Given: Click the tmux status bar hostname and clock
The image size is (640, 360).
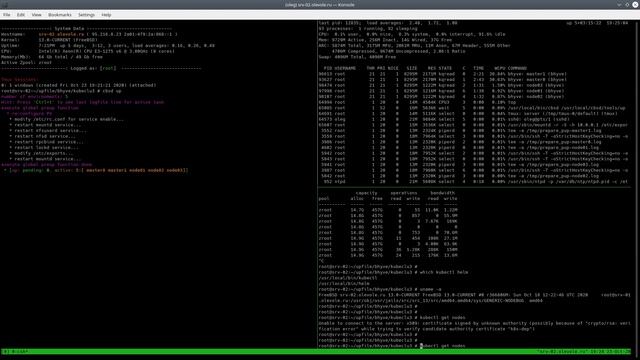Looking at the screenshot, I should [584, 351].
